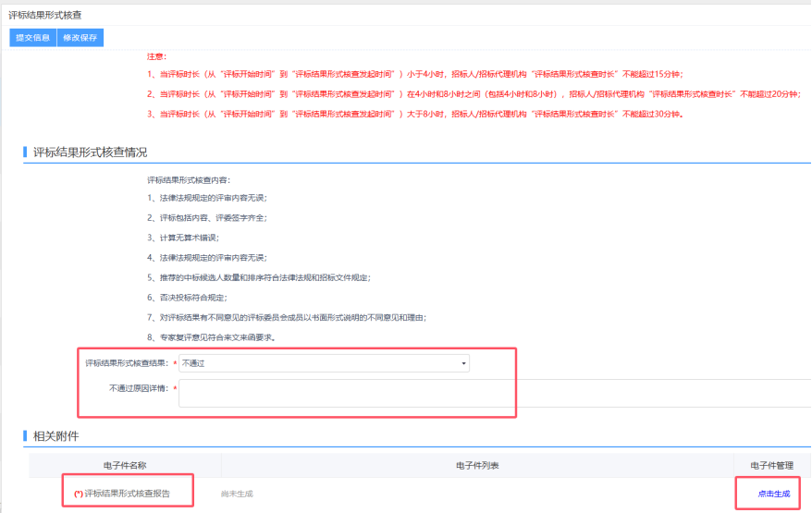The image size is (812, 513).
Task: Click the red 注意 notice label
Action: pyautogui.click(x=156, y=56)
